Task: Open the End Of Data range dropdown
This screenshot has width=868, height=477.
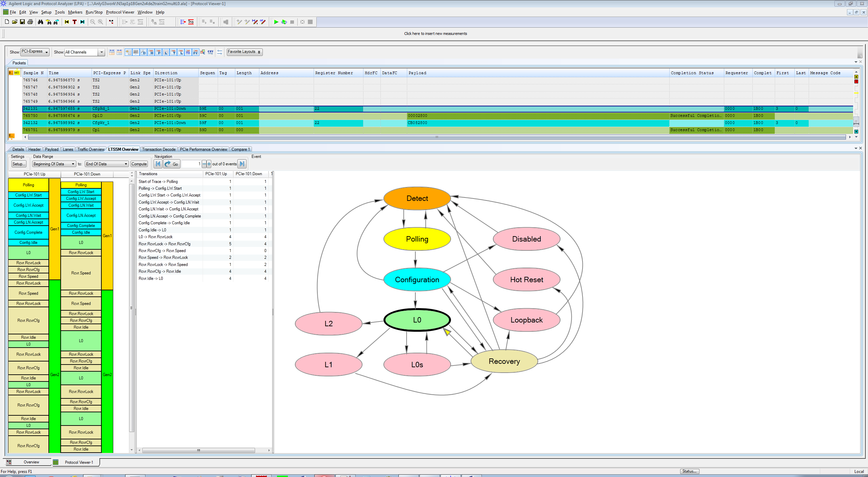Action: click(107, 164)
